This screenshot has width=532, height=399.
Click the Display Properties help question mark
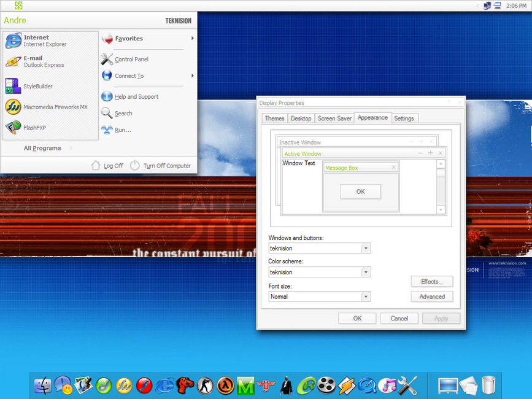pos(449,102)
